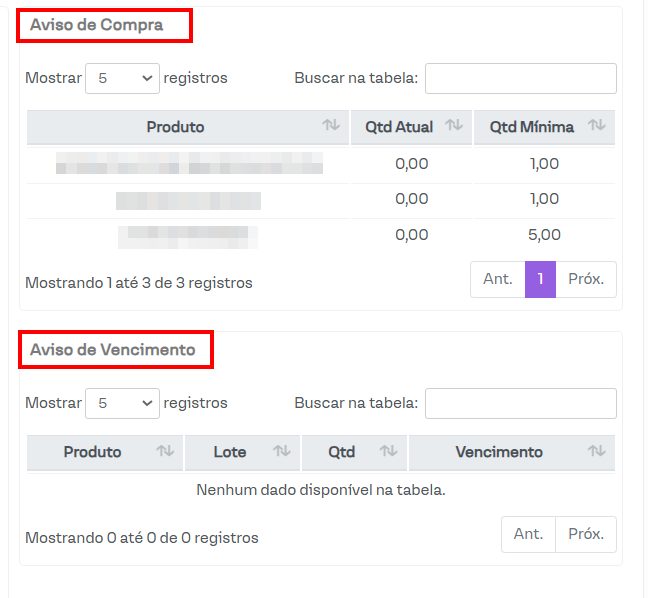The width and height of the screenshot is (648, 598).
Task: Click Próx. button in expiry table
Action: 586,534
